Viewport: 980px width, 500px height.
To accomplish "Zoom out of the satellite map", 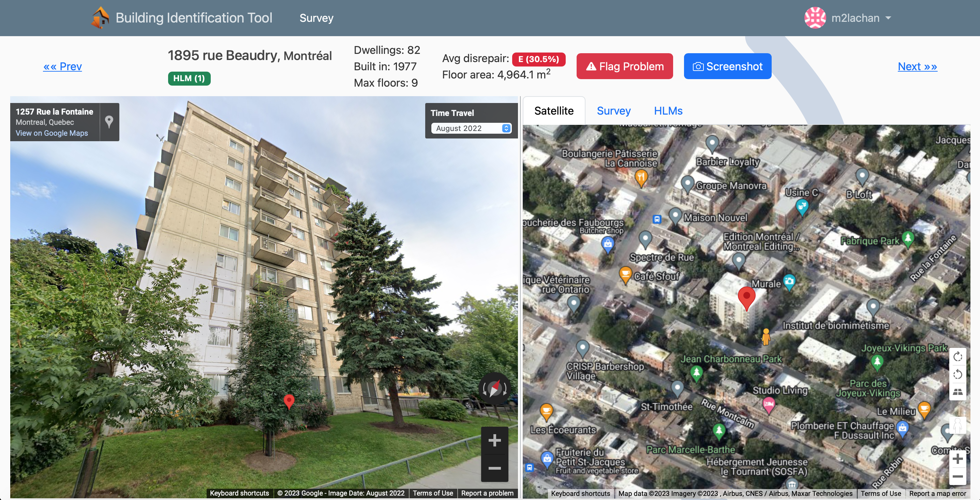I will pos(957,476).
